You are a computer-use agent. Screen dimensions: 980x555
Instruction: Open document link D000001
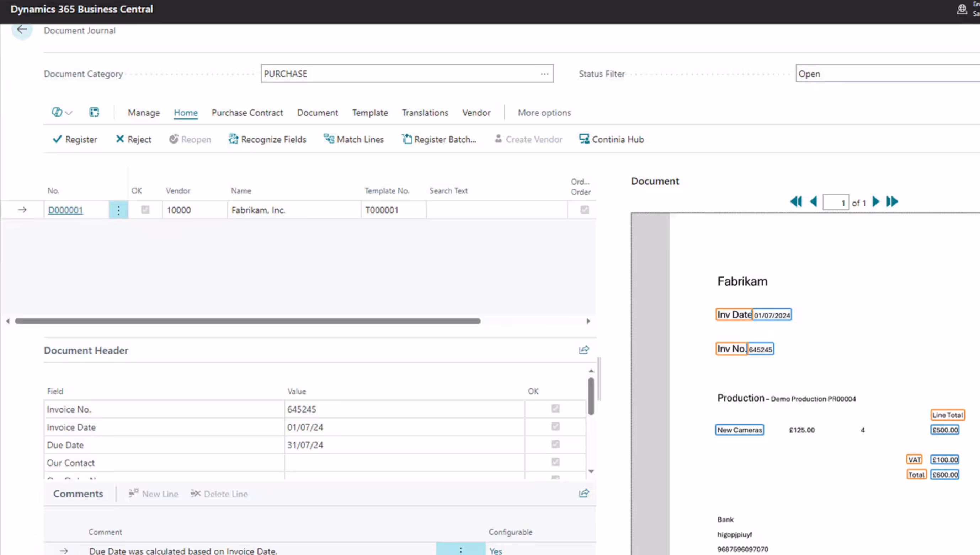(x=65, y=210)
